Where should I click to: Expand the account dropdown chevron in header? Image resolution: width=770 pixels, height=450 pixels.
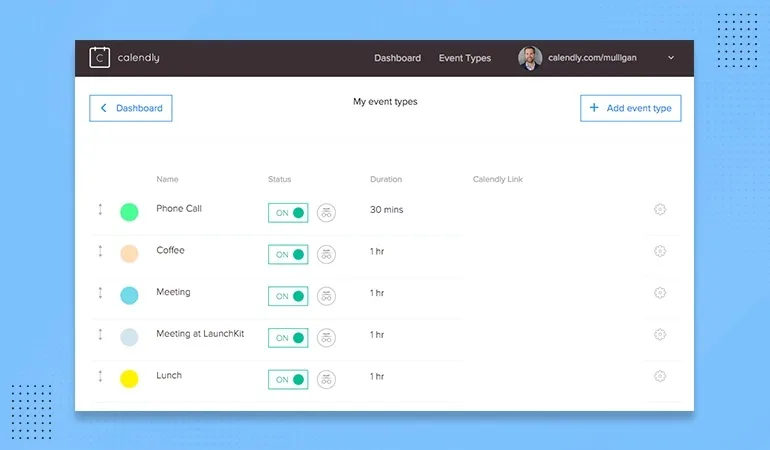[x=671, y=58]
